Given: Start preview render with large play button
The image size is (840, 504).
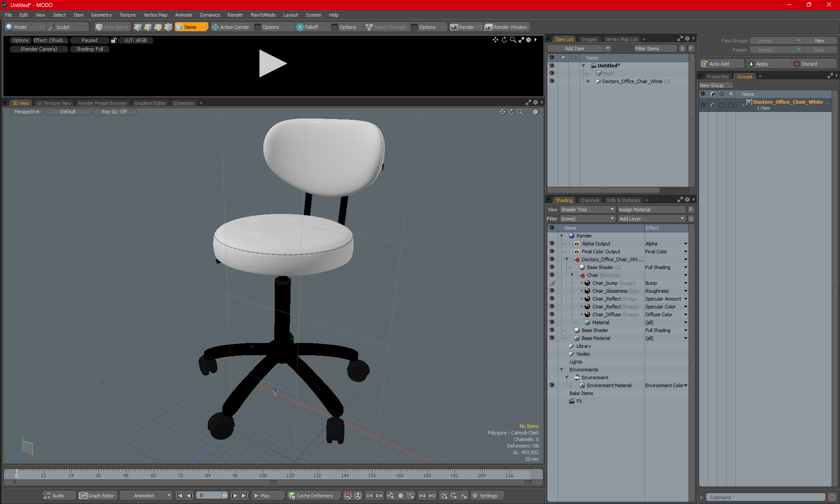Looking at the screenshot, I should pyautogui.click(x=272, y=64).
